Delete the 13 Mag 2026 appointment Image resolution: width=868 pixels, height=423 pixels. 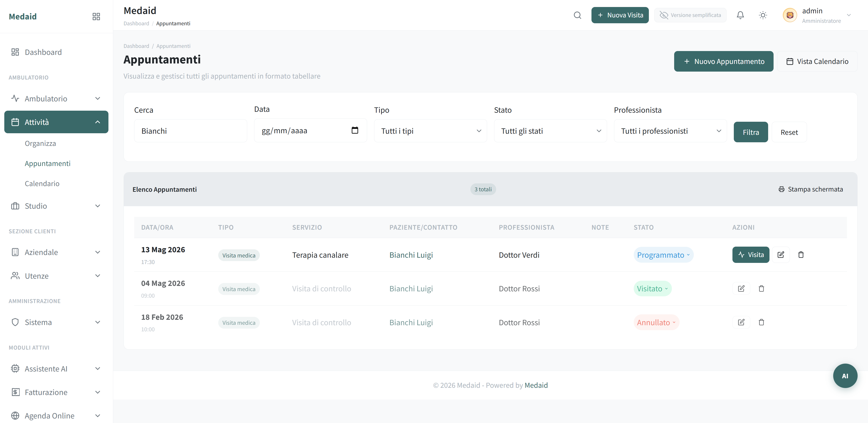801,255
